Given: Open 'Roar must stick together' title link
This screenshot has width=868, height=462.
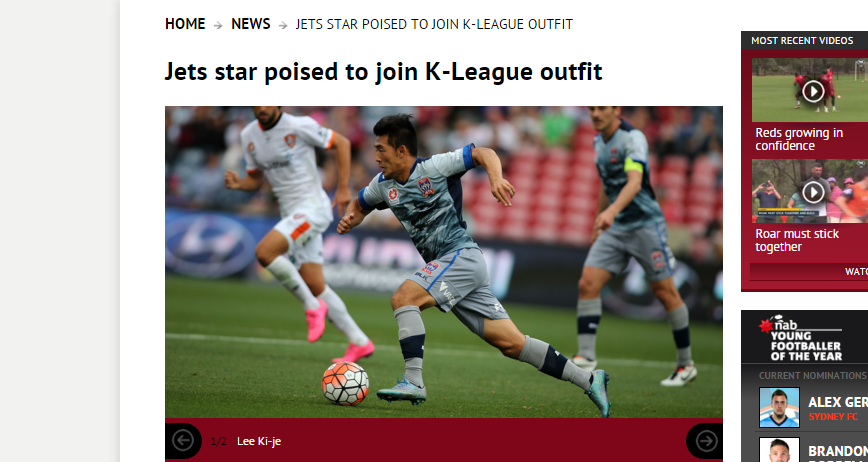Looking at the screenshot, I should [x=797, y=240].
